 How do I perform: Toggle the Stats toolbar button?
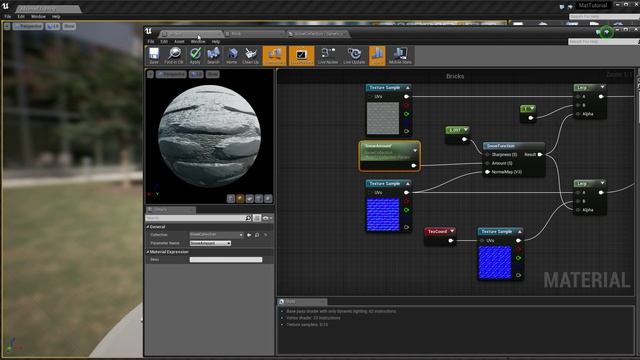point(378,56)
